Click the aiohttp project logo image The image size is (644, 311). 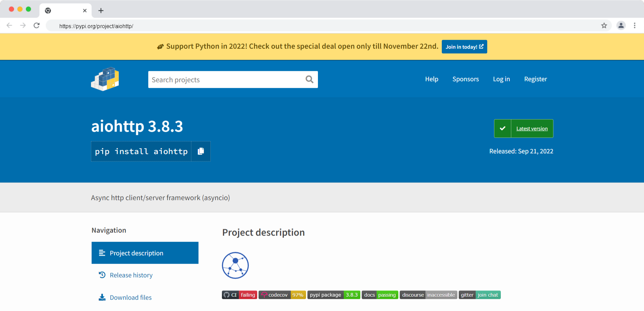pyautogui.click(x=235, y=265)
